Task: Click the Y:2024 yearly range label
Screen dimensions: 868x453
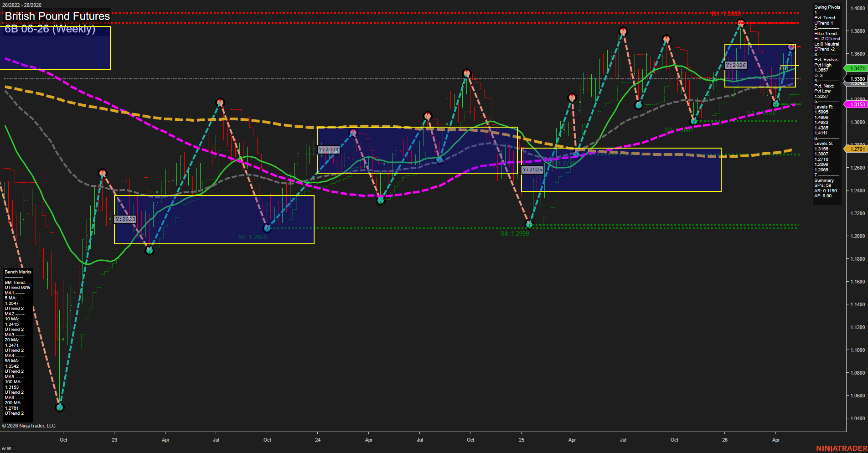Action: (x=329, y=149)
